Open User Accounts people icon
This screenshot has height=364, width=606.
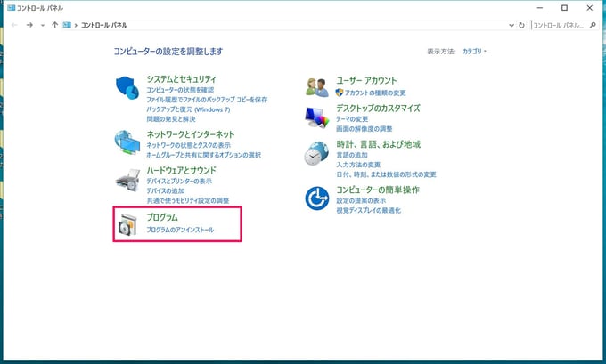(x=317, y=87)
